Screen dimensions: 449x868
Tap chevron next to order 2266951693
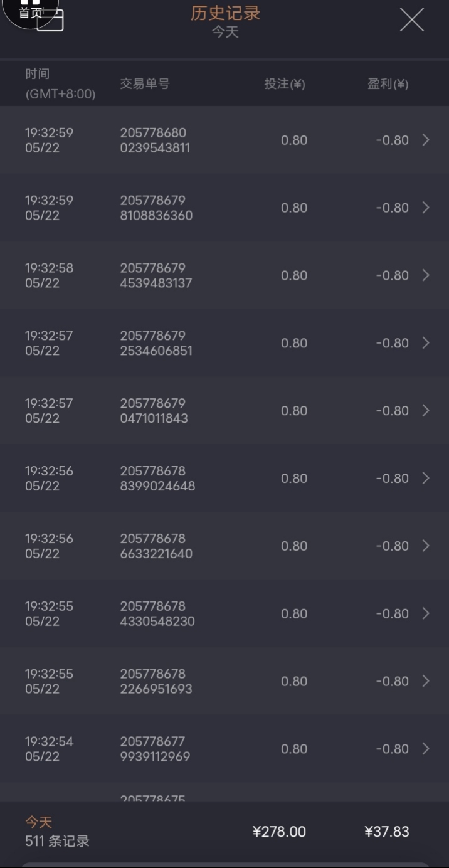click(x=426, y=681)
